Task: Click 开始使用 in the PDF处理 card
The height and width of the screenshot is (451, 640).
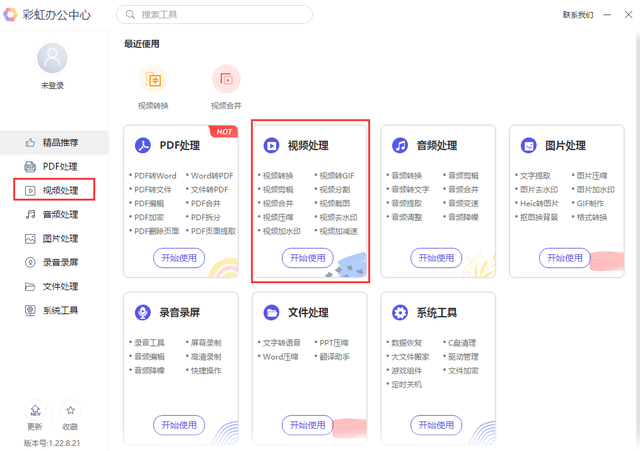Action: (179, 258)
